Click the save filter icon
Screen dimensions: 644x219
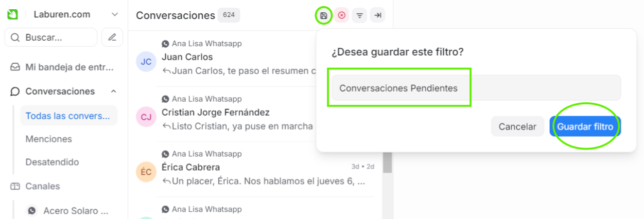click(323, 15)
